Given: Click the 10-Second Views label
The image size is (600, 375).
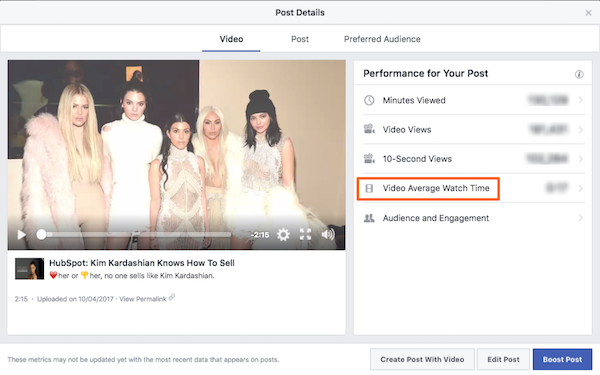Looking at the screenshot, I should click(417, 159).
